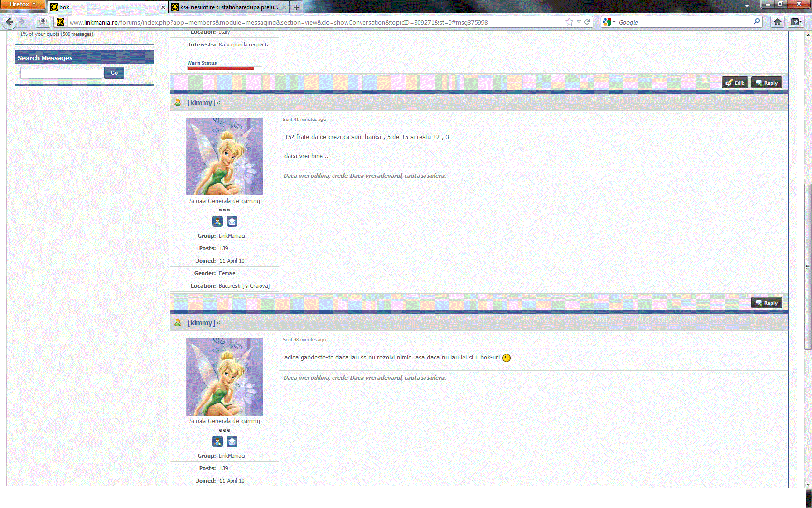Click 'Sa va pun la respect.' interests text
Image resolution: width=812 pixels, height=508 pixels.
pos(244,45)
